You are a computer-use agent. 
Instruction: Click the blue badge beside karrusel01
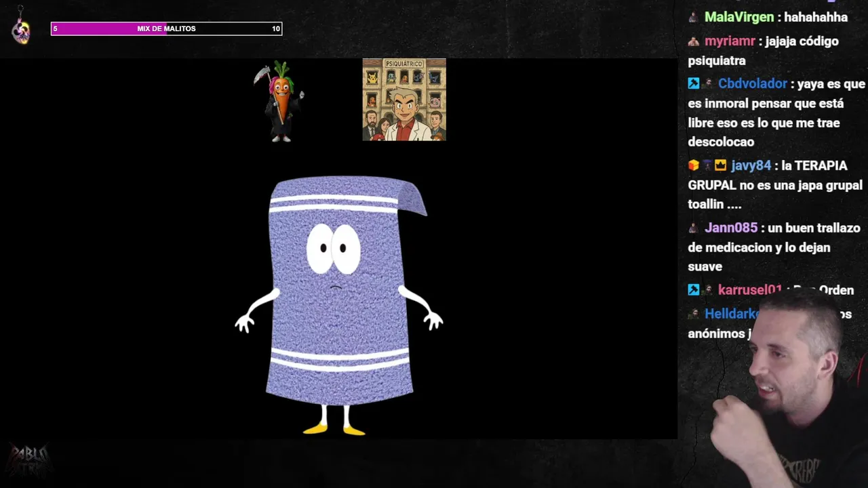[x=693, y=290]
